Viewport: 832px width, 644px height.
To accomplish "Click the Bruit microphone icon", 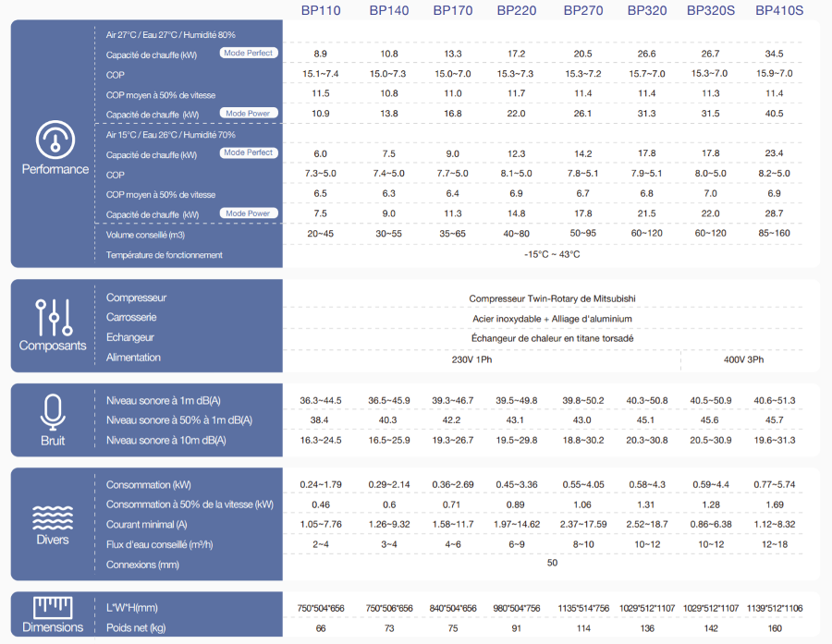I will tap(53, 410).
